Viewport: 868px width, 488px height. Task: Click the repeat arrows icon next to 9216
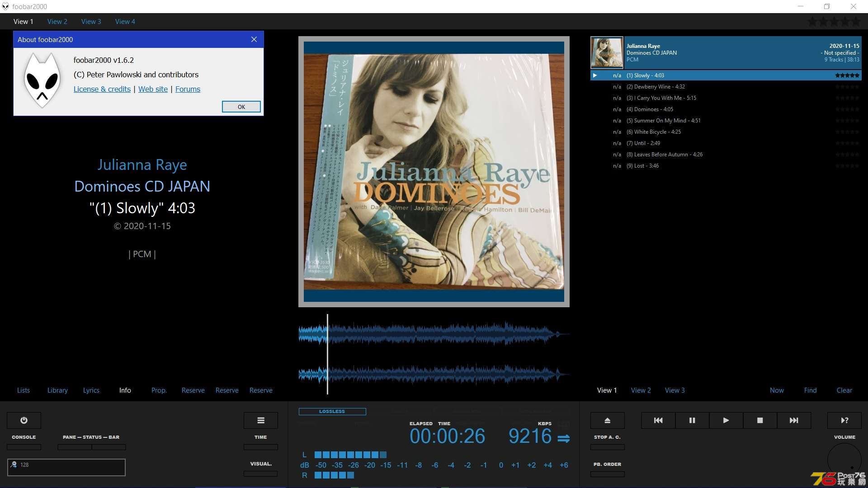click(x=563, y=438)
